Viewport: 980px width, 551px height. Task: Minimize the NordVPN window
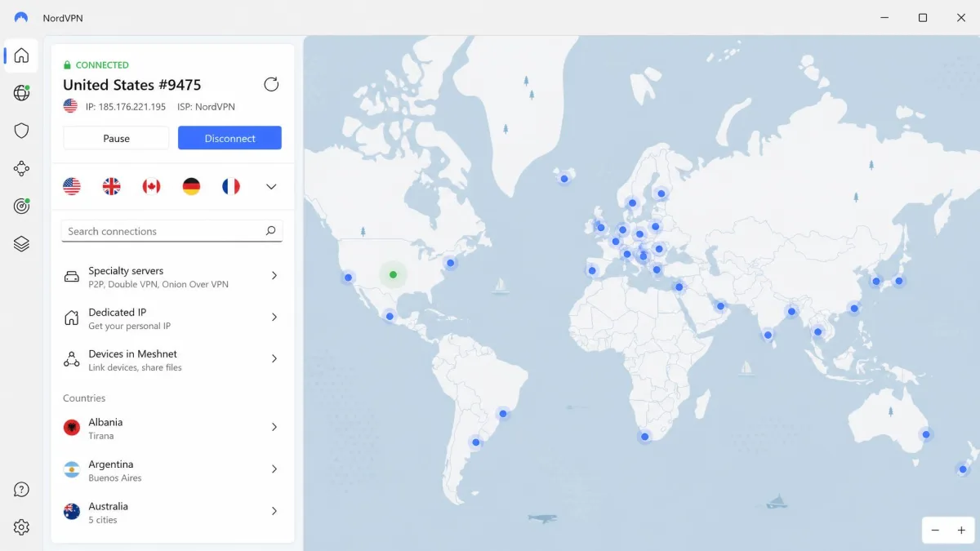click(x=884, y=18)
